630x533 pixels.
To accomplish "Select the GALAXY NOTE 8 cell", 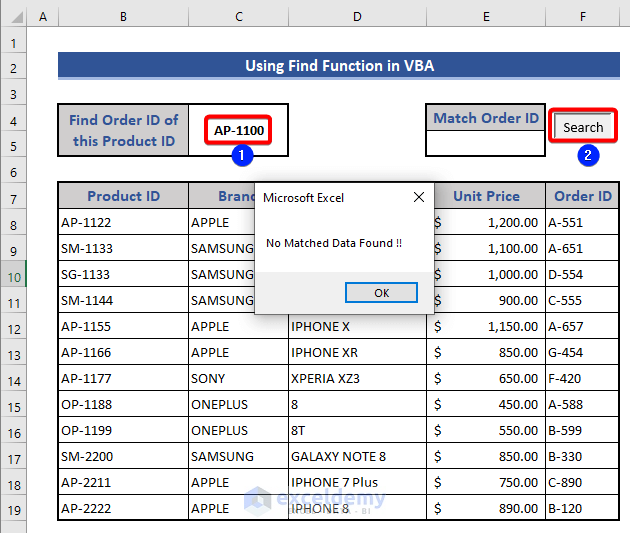I will click(x=358, y=456).
